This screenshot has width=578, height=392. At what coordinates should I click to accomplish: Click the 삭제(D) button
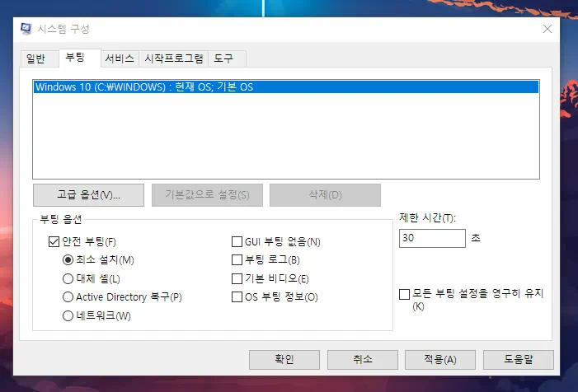pos(325,195)
